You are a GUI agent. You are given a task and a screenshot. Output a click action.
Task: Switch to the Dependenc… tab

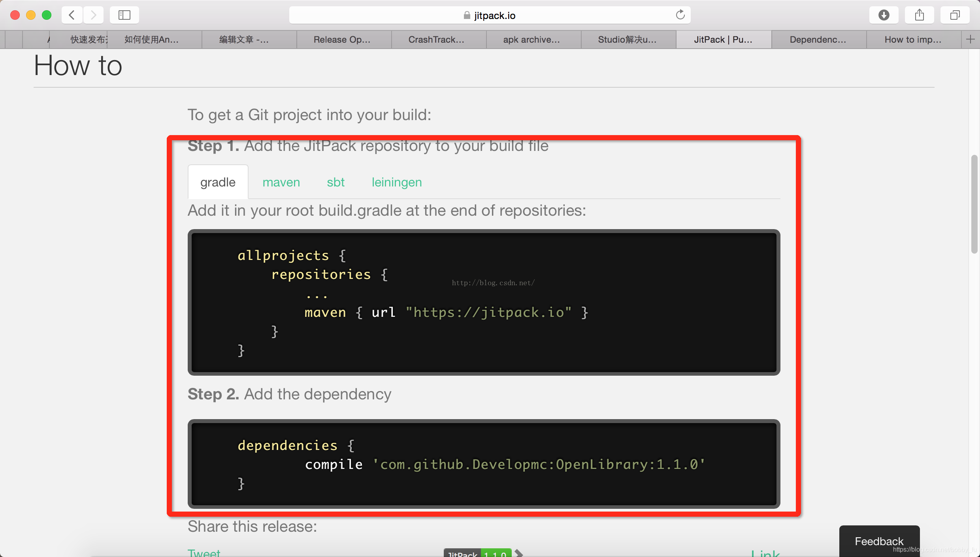click(x=819, y=40)
